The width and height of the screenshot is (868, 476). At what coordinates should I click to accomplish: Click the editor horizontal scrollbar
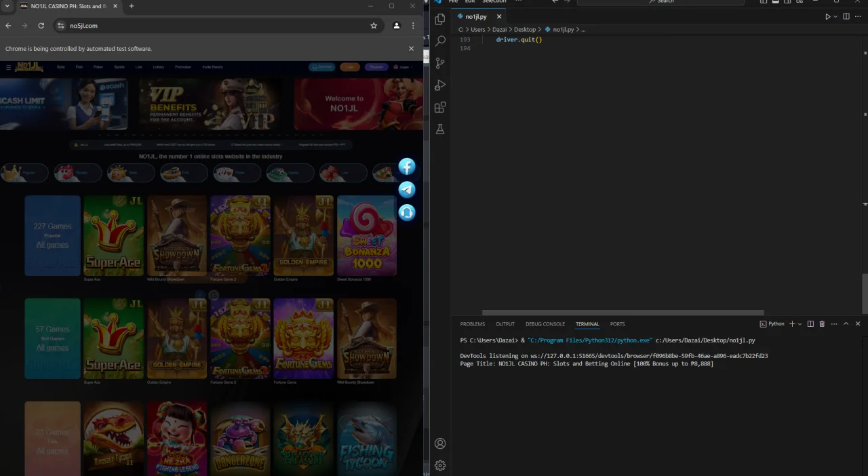[623, 313]
